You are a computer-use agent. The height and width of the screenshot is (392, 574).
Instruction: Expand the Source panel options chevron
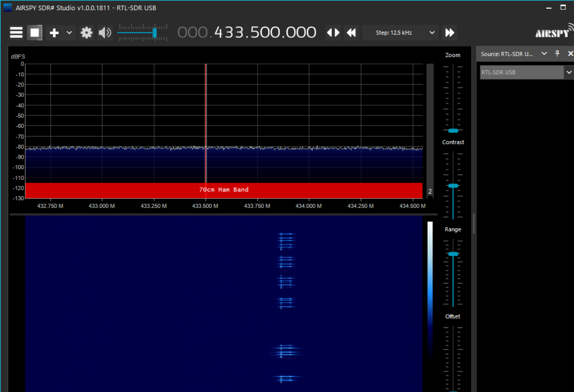tap(544, 53)
